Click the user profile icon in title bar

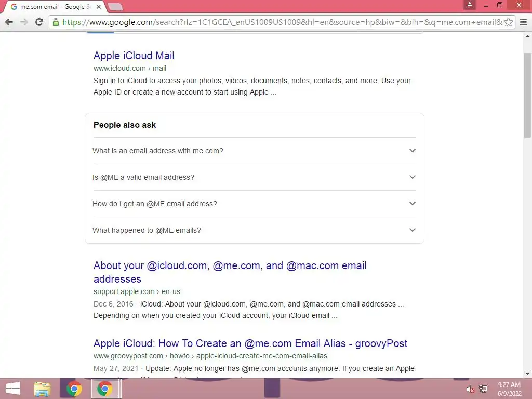pos(470,5)
